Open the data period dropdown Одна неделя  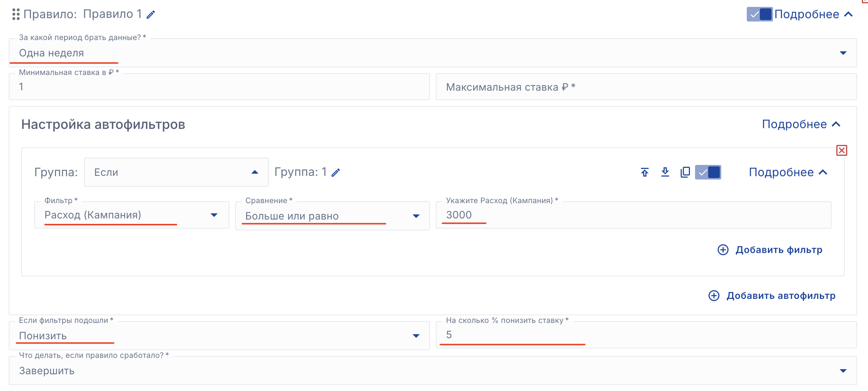point(433,53)
